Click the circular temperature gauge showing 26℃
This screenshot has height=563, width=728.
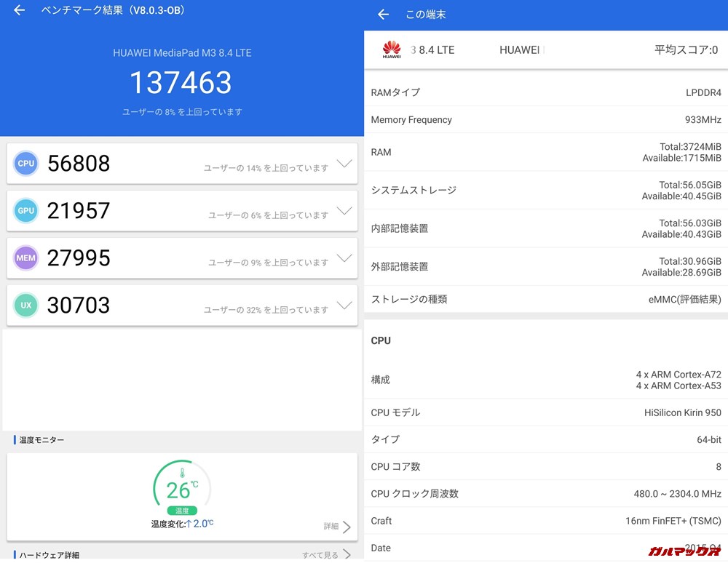[181, 484]
